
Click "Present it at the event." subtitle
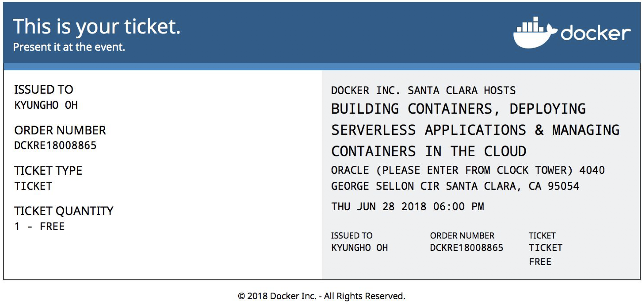click(69, 47)
